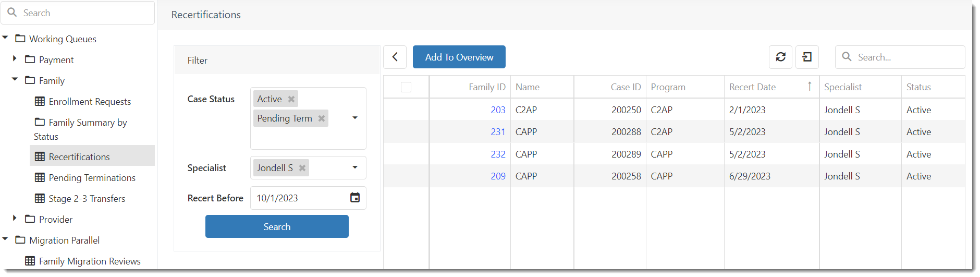Click the Family Migration Reviews table icon
The image size is (980, 277).
pyautogui.click(x=30, y=261)
